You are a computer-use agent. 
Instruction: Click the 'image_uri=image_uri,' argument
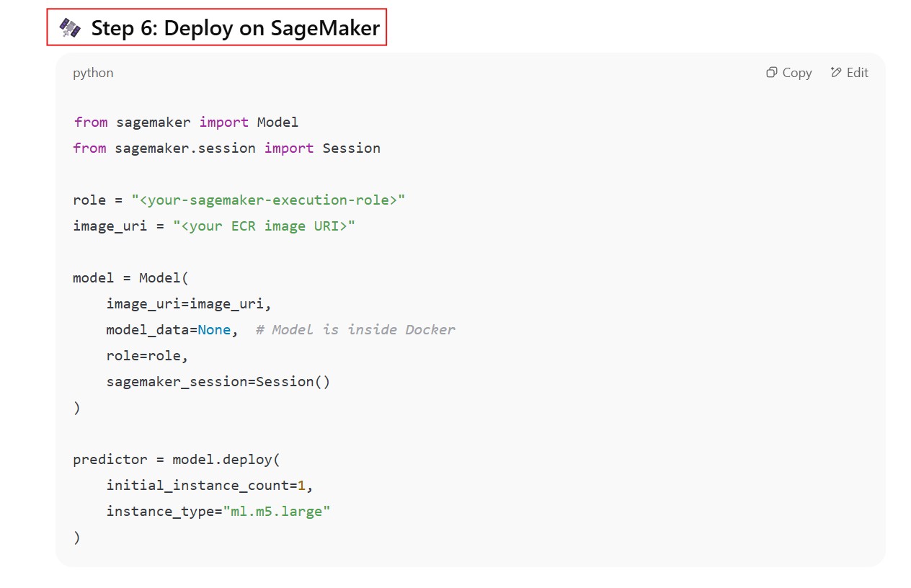point(189,303)
